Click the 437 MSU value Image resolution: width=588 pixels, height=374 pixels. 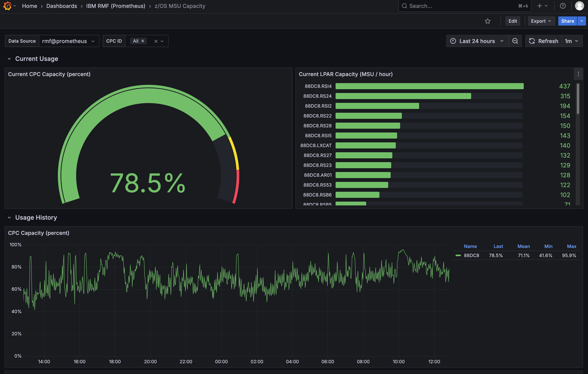[x=564, y=86]
